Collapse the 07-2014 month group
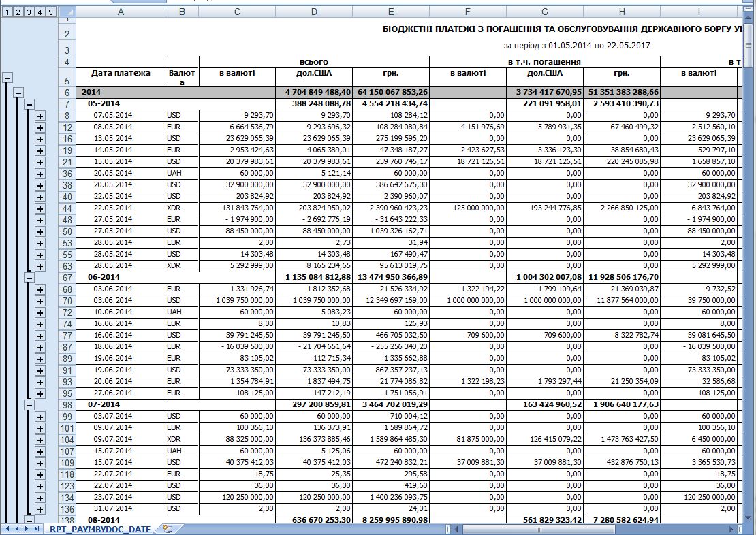 click(x=29, y=404)
